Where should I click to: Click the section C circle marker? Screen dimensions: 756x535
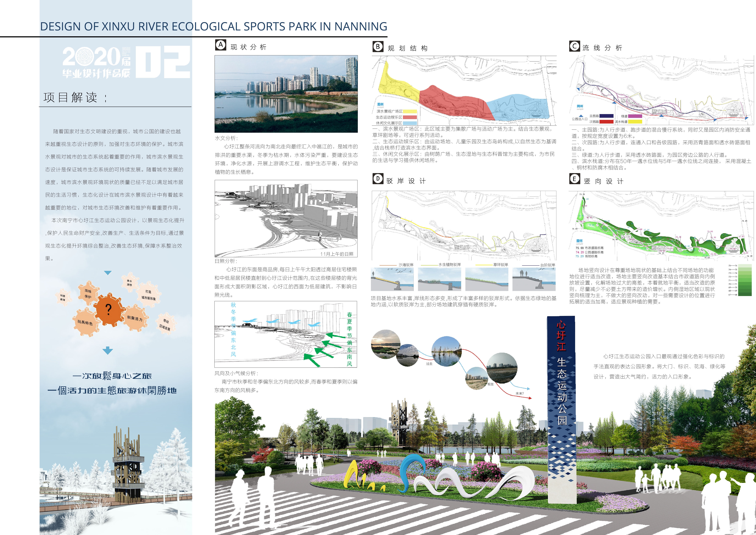[575, 46]
